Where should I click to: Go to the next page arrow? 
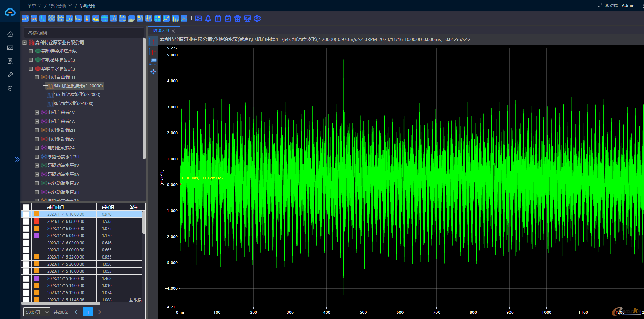point(100,312)
